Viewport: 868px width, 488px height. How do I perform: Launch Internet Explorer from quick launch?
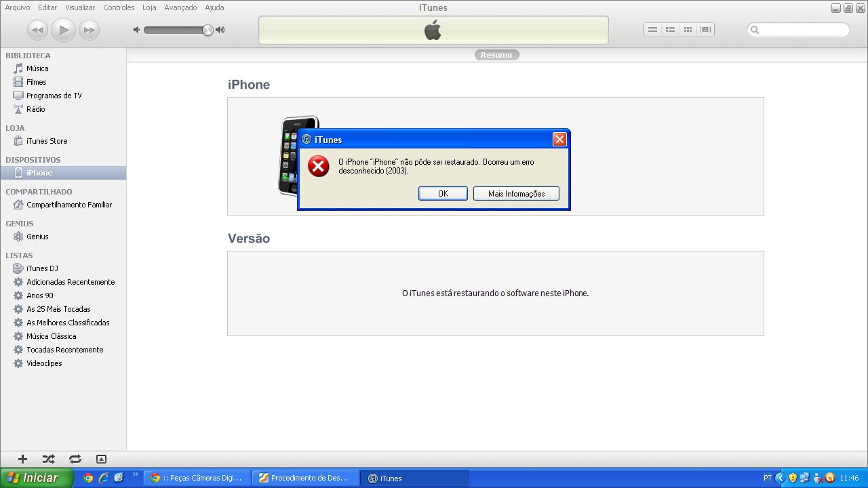point(104,478)
